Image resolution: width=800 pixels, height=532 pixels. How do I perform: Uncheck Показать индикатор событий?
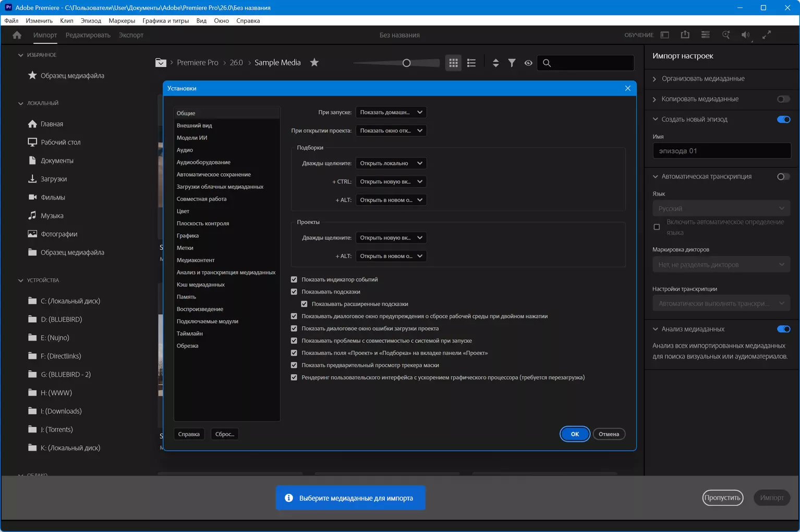(x=294, y=280)
